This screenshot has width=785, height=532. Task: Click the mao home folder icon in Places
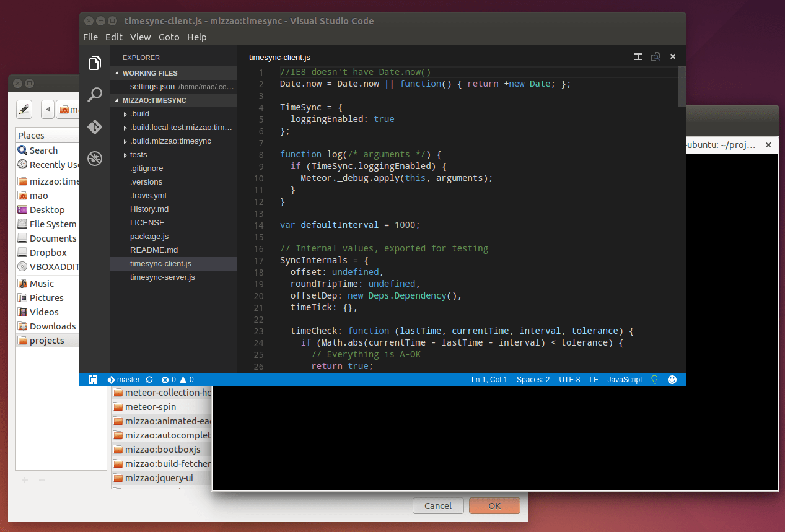click(22, 196)
